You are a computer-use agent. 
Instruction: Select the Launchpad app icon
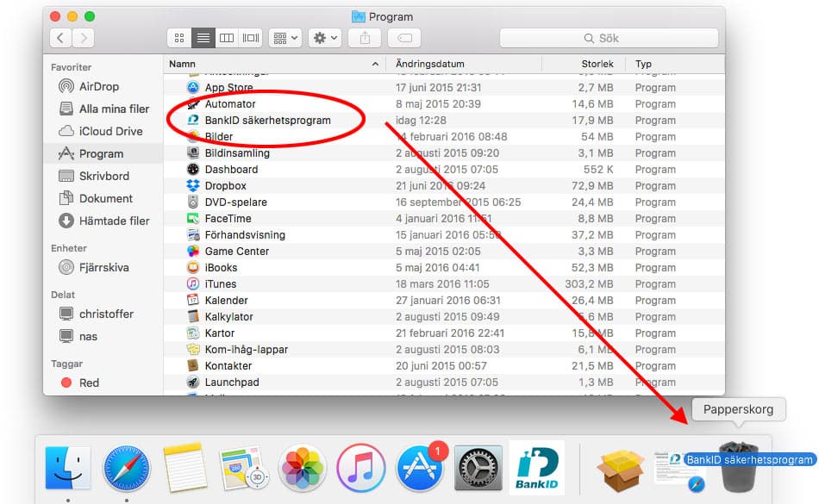[x=193, y=382]
